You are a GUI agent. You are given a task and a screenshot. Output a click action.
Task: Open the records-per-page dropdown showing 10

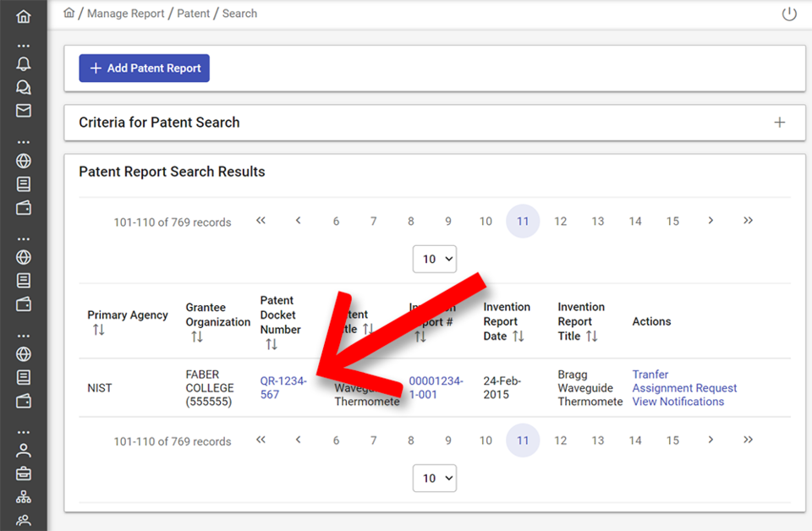434,259
